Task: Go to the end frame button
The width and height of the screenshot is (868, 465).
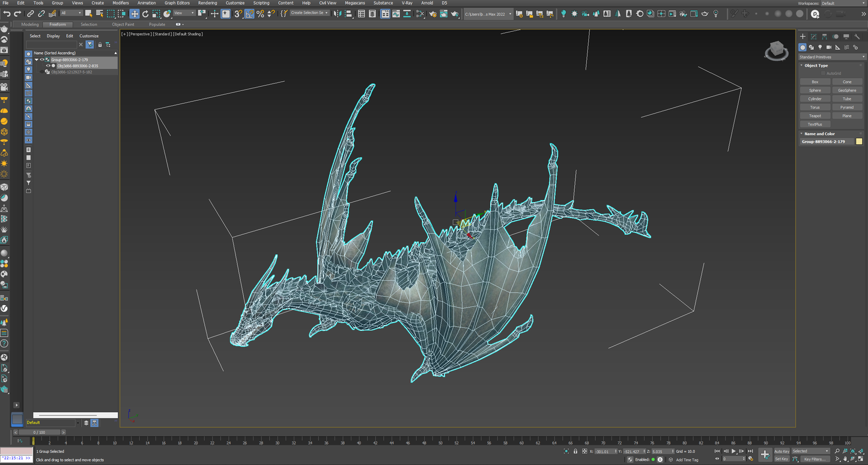Action: 750,451
